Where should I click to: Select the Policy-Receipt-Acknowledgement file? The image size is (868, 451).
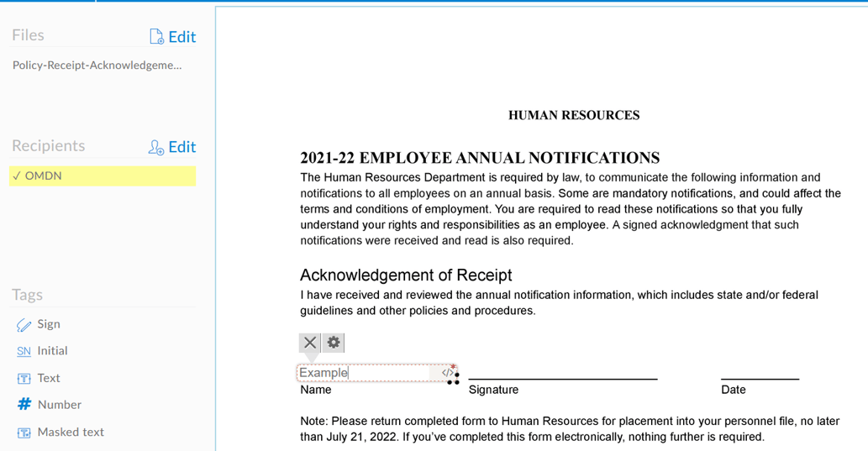pos(97,65)
